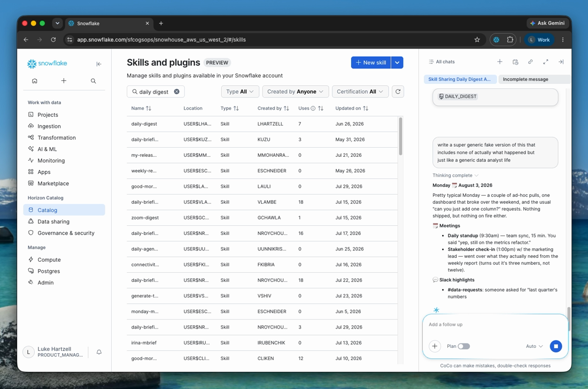Click the skills table vertical scrollbar
Screen dimensions: 588x389
[400, 136]
